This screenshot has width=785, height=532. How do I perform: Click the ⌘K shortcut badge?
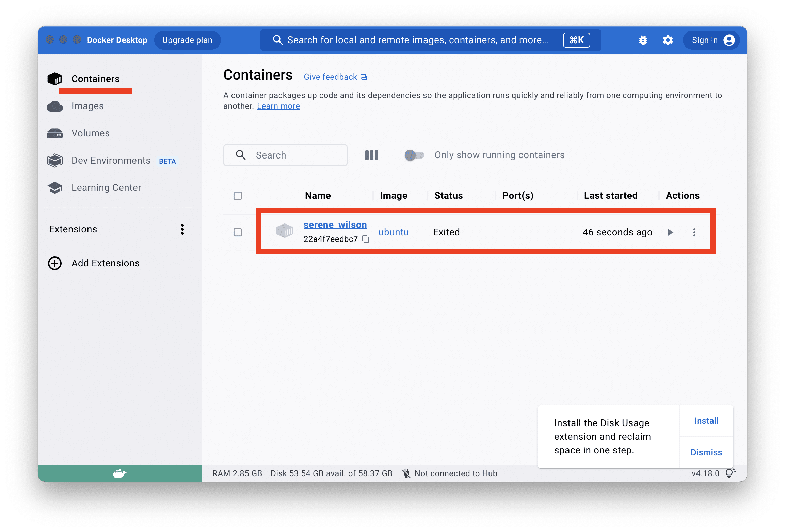click(x=577, y=40)
